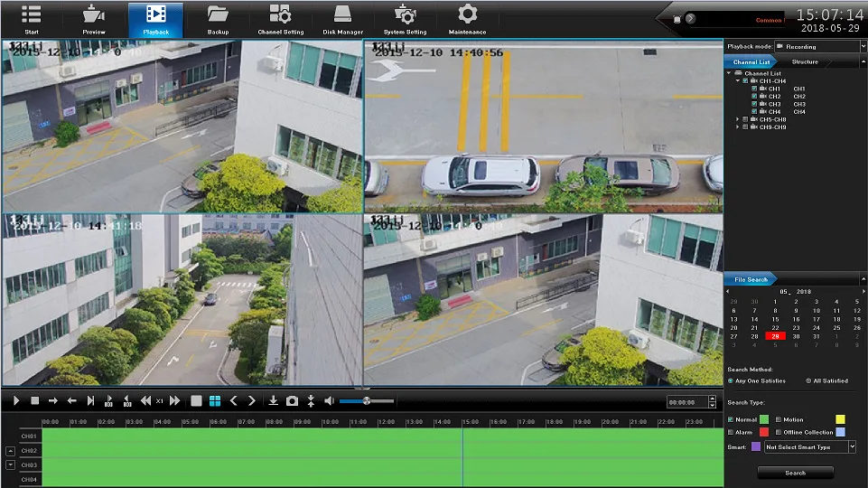Click the yellow Motion color swatch
The image size is (868, 488).
pyautogui.click(x=840, y=419)
